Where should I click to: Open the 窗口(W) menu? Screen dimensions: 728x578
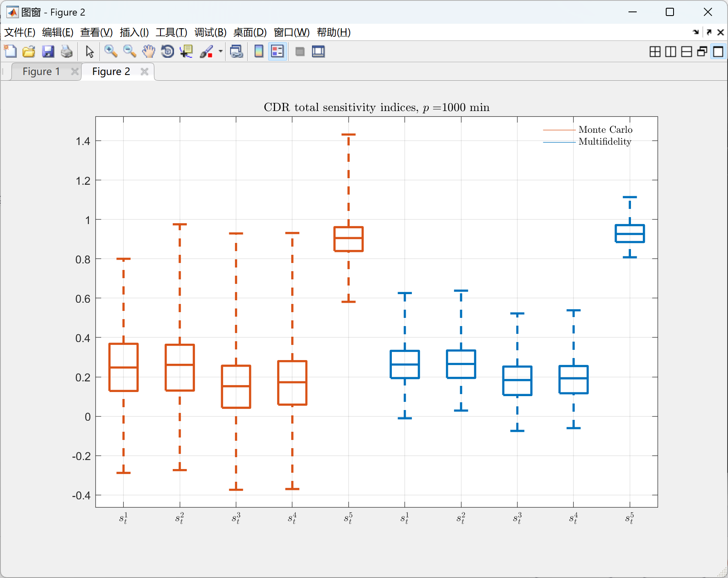292,32
